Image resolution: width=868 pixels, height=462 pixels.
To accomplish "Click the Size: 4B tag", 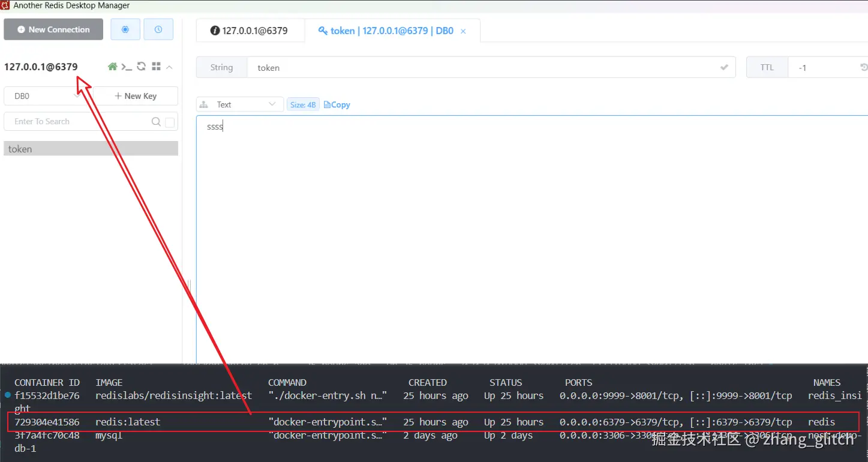I will pos(303,104).
